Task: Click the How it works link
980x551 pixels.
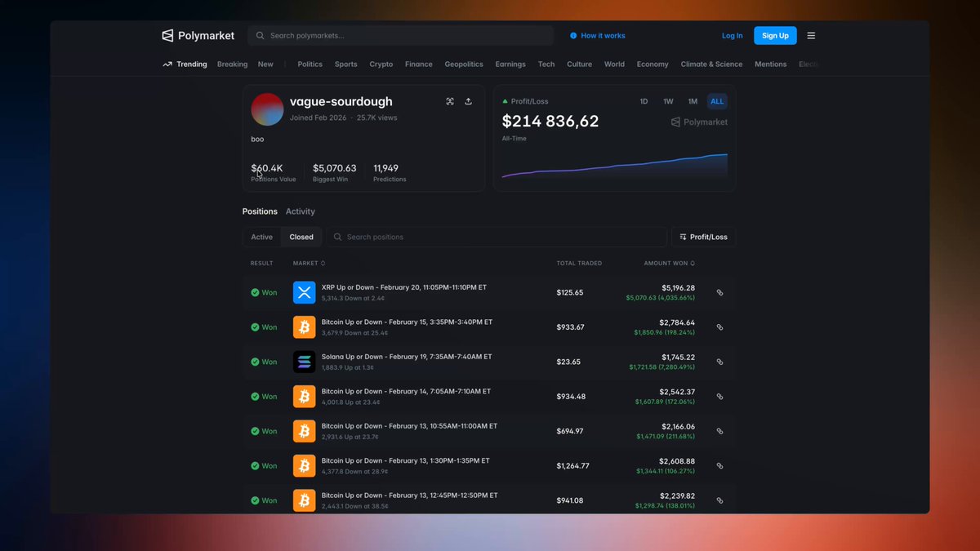Action: 603,36
